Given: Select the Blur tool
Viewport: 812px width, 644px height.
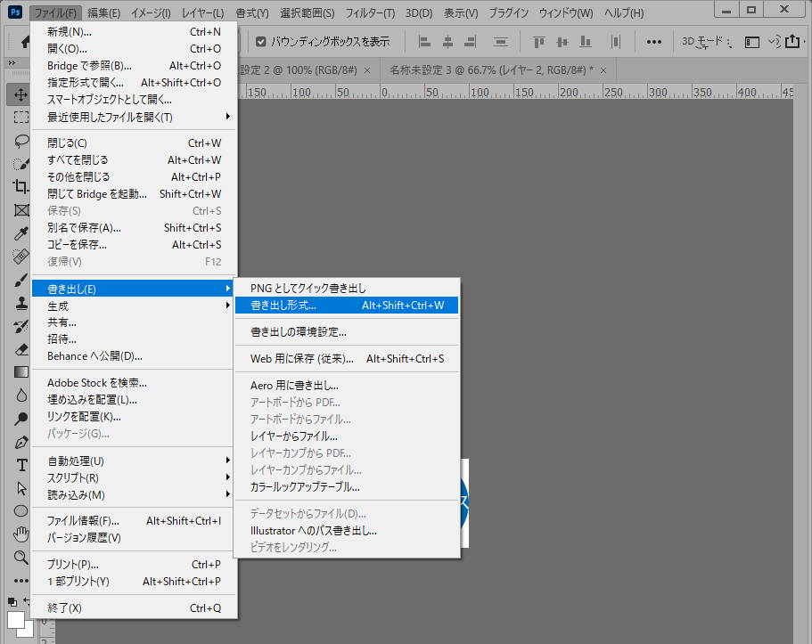Looking at the screenshot, I should [21, 395].
